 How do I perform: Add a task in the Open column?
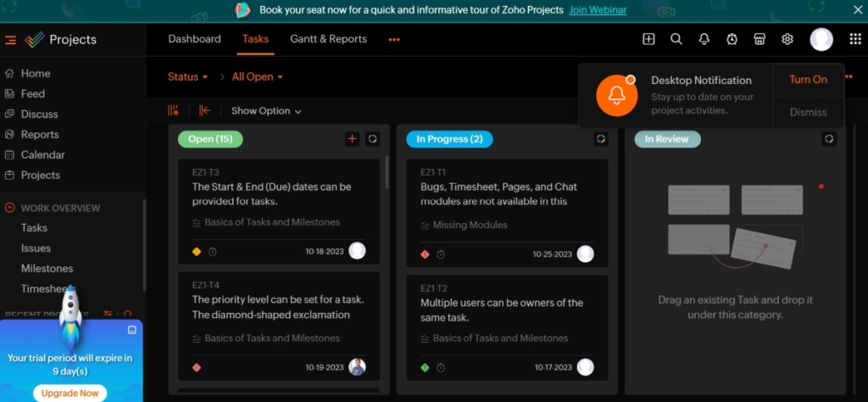[353, 139]
